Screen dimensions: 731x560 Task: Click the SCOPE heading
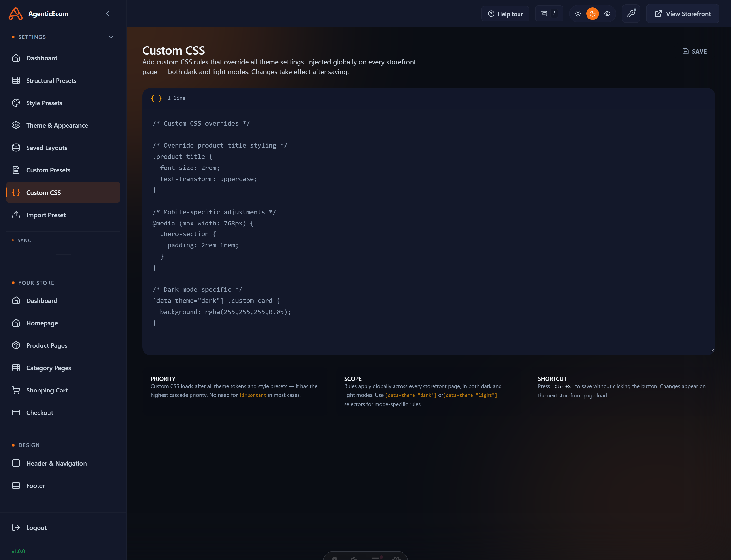coord(353,378)
